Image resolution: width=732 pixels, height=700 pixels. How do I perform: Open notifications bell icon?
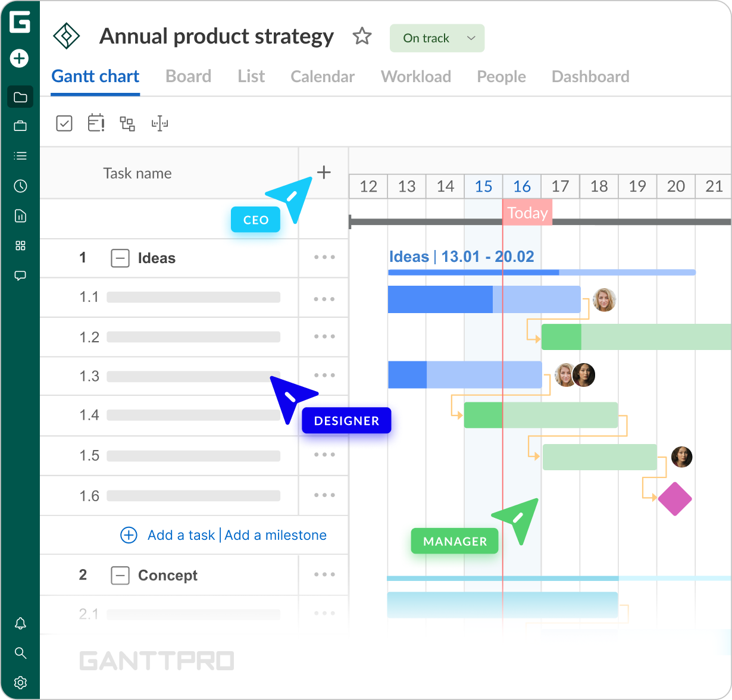pyautogui.click(x=20, y=623)
